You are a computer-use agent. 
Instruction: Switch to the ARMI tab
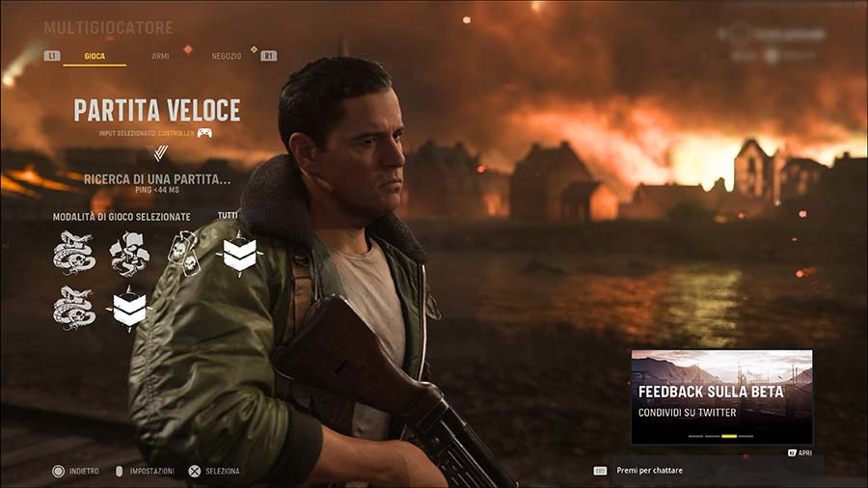[160, 56]
